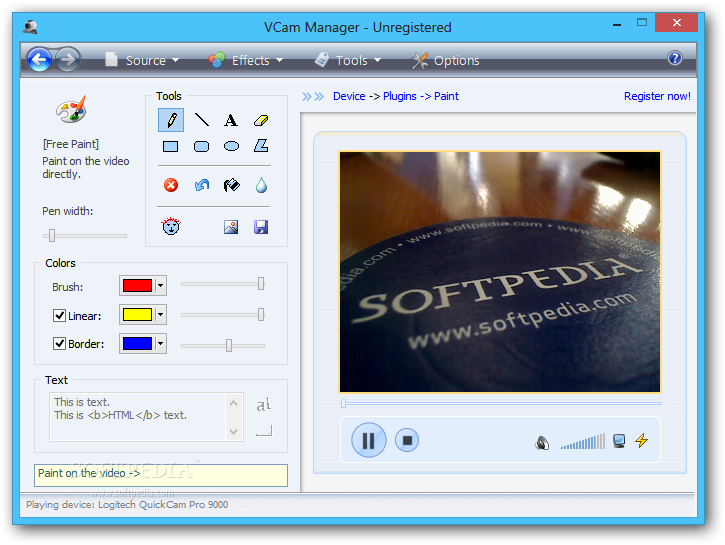The image size is (725, 545).
Task: Open the Tools menu
Action: pos(348,60)
